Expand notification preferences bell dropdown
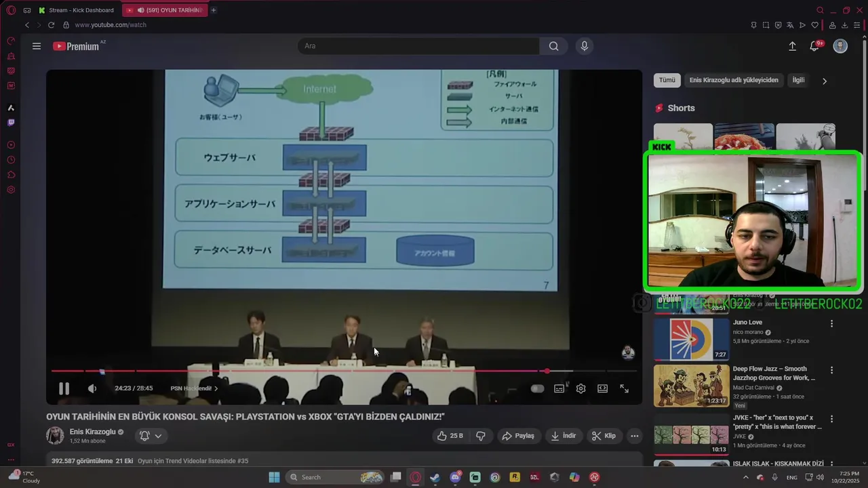 point(151,436)
